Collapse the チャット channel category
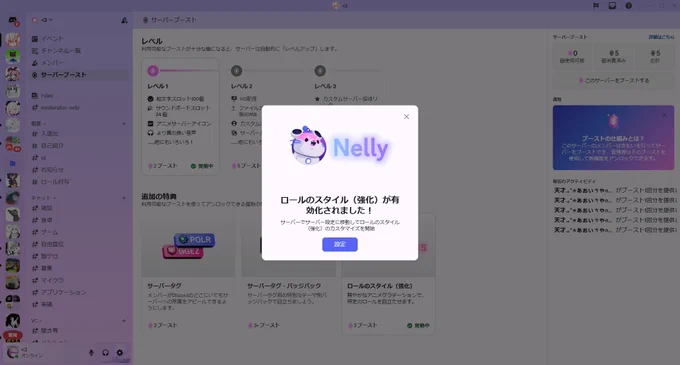Image resolution: width=680 pixels, height=365 pixels. [43, 198]
